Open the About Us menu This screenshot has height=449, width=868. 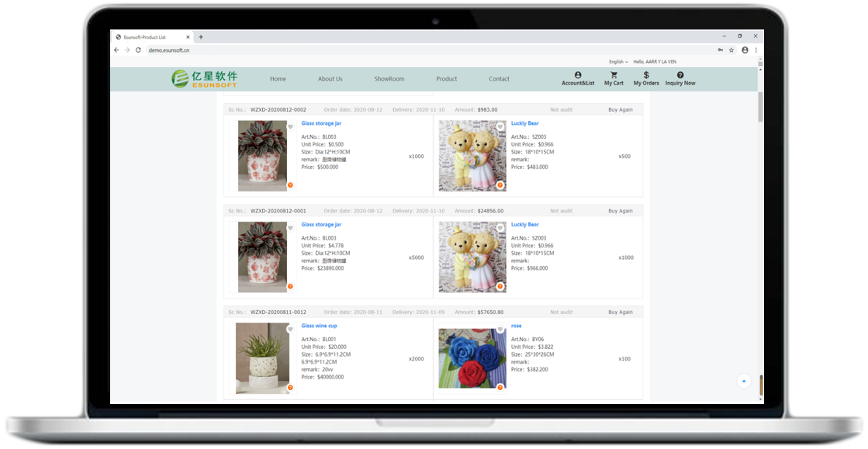330,78
